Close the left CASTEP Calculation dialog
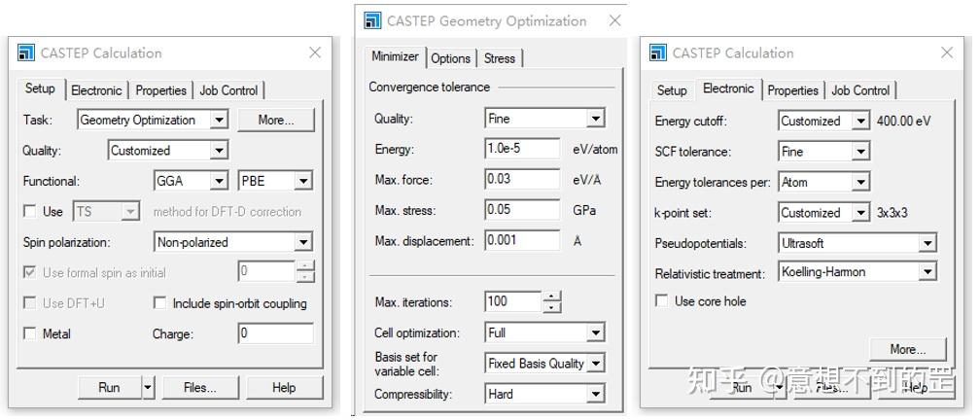The image size is (980, 420). [315, 52]
